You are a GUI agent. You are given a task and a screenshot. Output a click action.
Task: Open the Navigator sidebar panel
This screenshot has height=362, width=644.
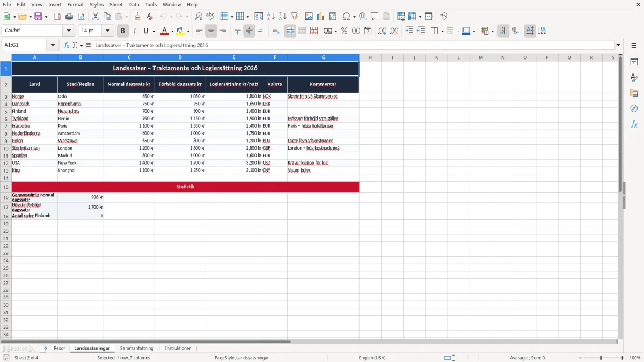pyautogui.click(x=634, y=108)
